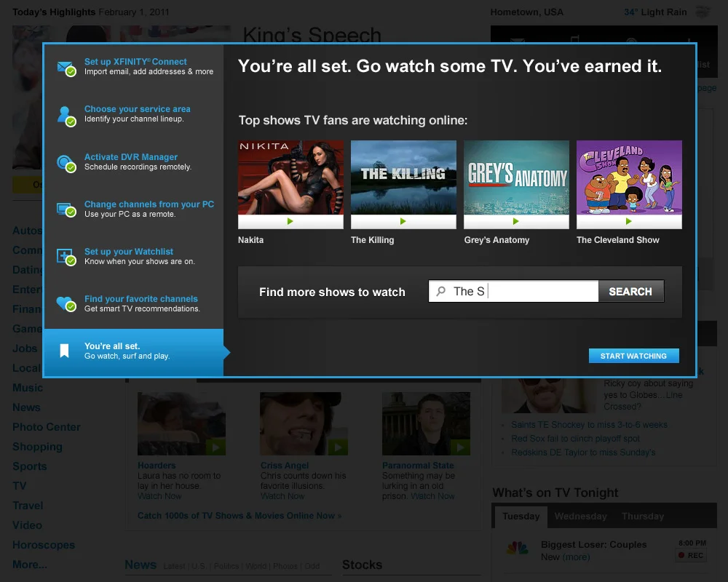Image resolution: width=728 pixels, height=582 pixels.
Task: Switch to Wednesday tab in TV Tonight
Action: [x=580, y=517]
